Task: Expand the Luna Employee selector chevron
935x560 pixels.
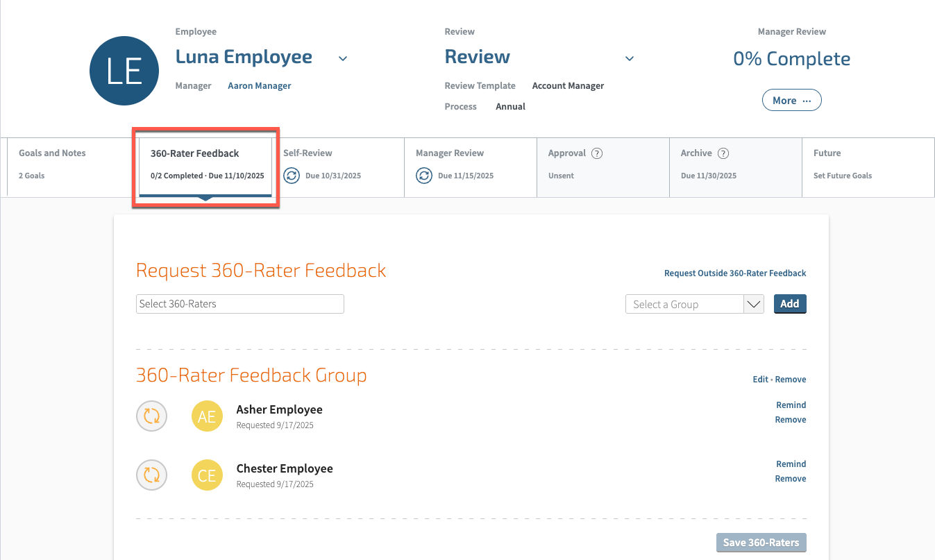Action: pyautogui.click(x=343, y=58)
